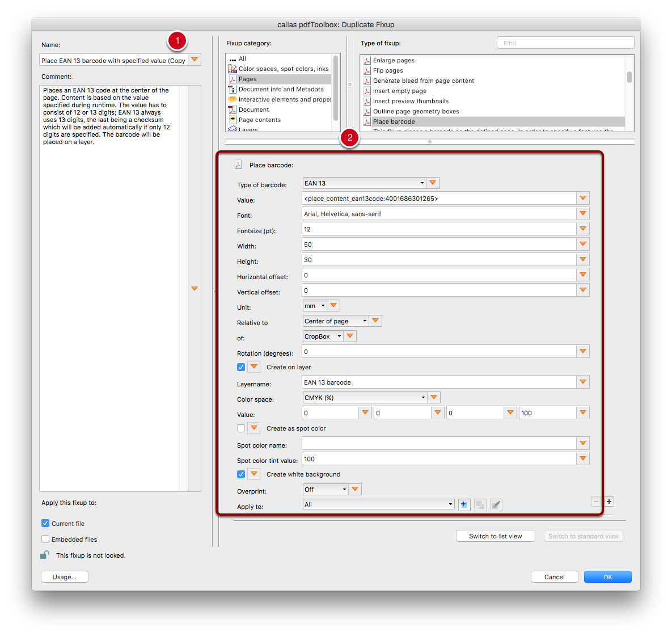Click the plus button to add fixup instance
The height and width of the screenshot is (636, 672).
pyautogui.click(x=608, y=502)
